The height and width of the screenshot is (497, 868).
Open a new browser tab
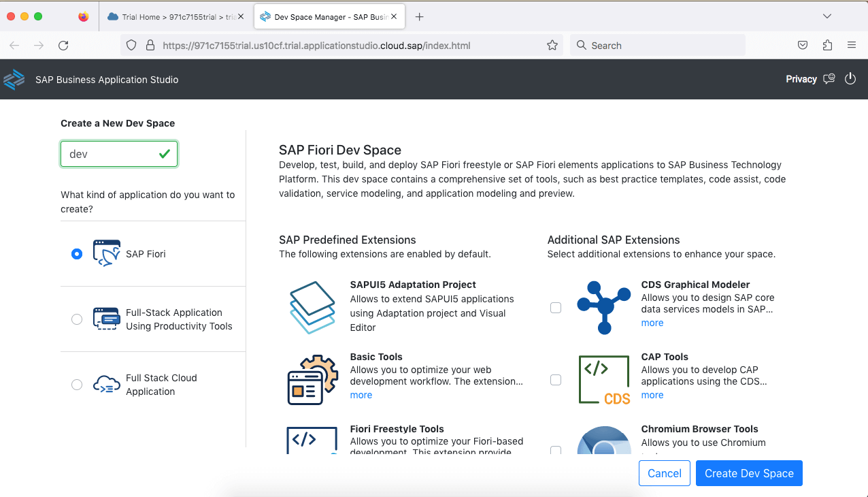[420, 16]
